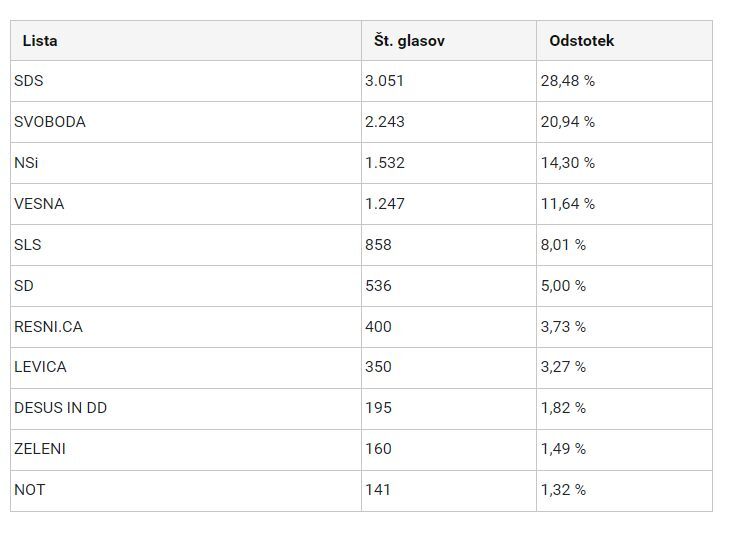730x545 pixels.
Task: Select the RESNI.CA list entry
Action: tap(48, 327)
